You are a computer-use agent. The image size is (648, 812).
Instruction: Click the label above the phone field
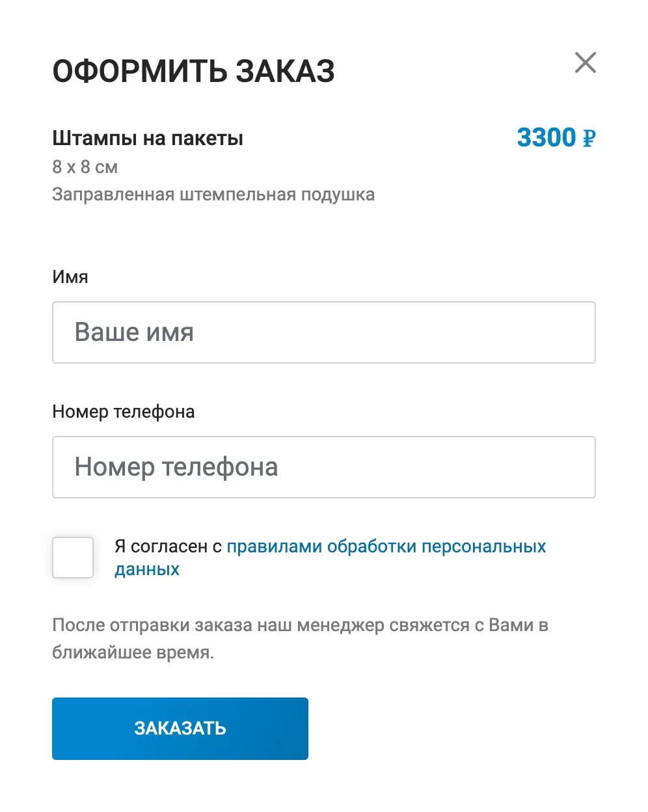click(123, 412)
